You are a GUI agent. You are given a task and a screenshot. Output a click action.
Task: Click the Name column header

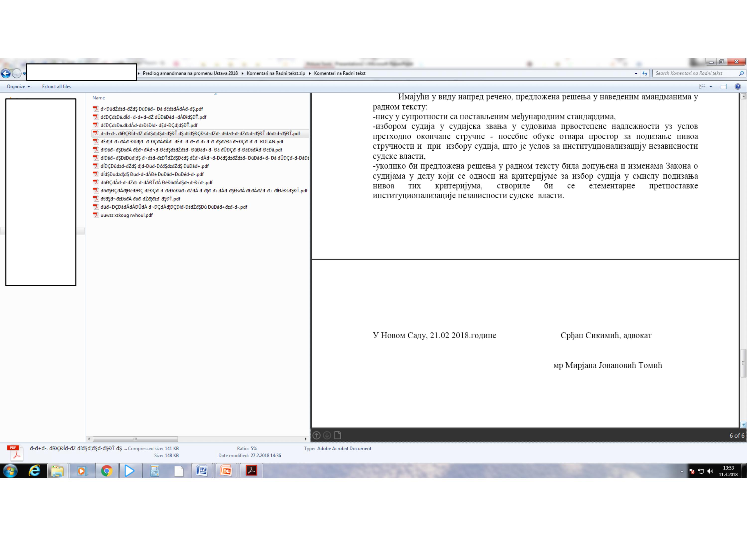click(x=99, y=98)
